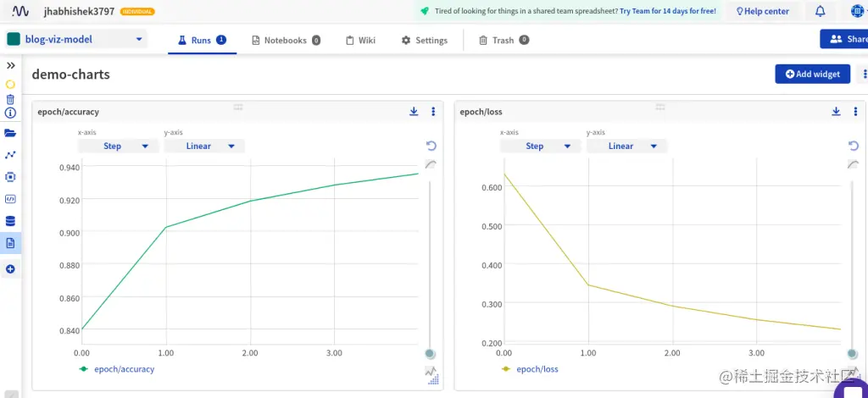Viewport: 868px width, 398px height.
Task: Open dashboard three-dot menu beside Add widget
Action: tap(865, 74)
